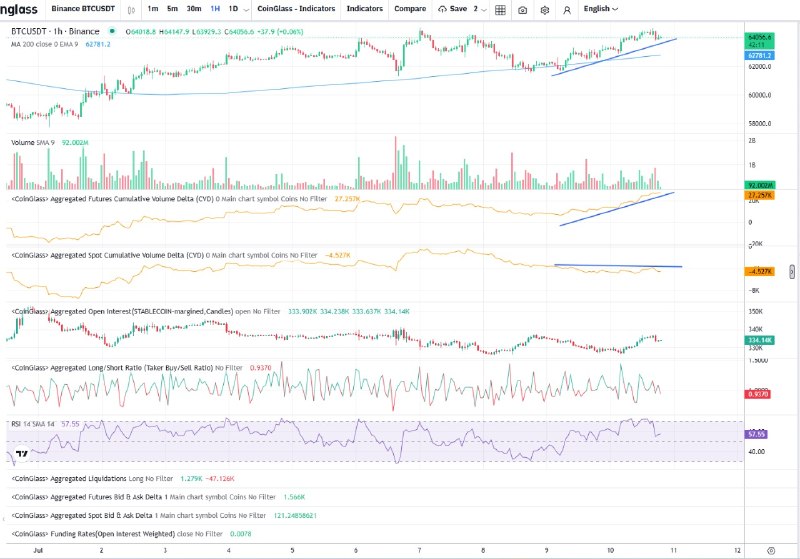Click the Compare button

click(x=410, y=9)
